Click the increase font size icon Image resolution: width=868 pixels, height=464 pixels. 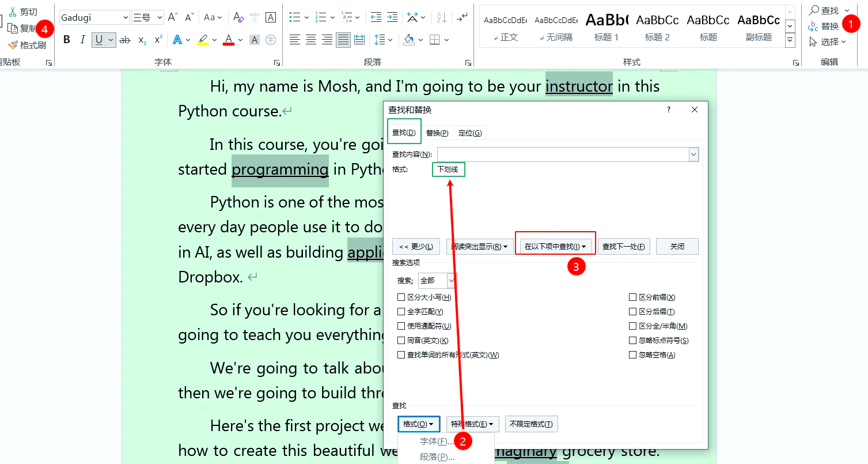(172, 17)
